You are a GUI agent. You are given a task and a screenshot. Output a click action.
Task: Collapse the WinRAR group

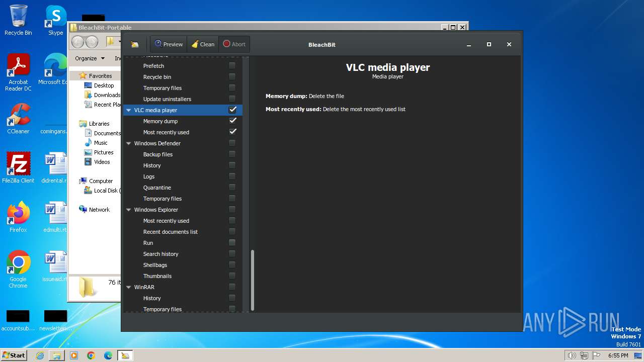pos(129,287)
